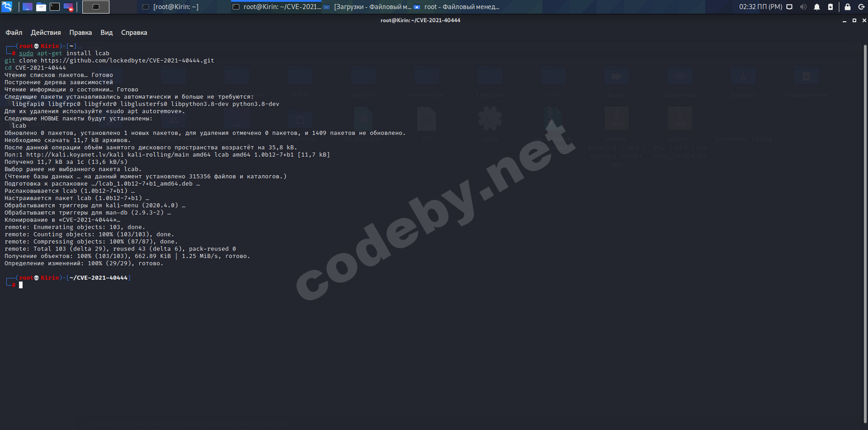Open the Kali dragon applications menu
This screenshot has width=868, height=430.
[7, 7]
